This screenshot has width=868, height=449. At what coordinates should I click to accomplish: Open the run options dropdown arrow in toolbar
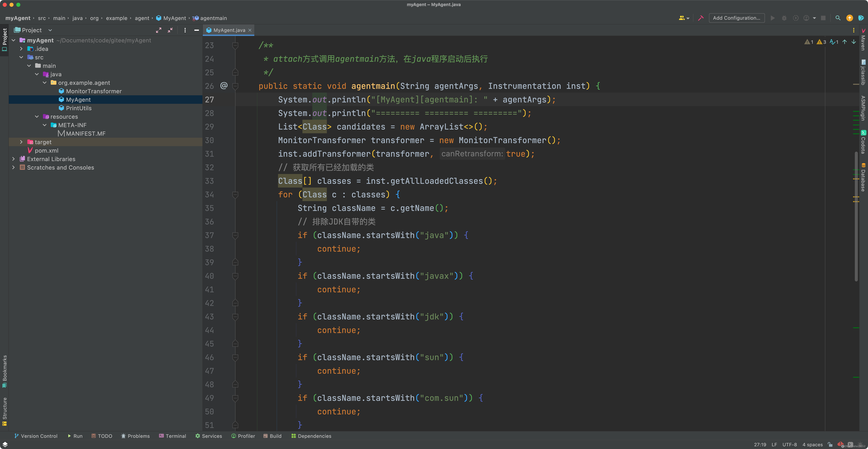click(814, 18)
